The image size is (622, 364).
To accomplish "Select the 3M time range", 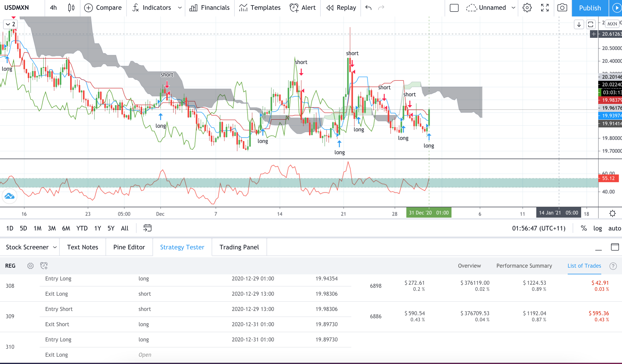I will click(x=52, y=228).
